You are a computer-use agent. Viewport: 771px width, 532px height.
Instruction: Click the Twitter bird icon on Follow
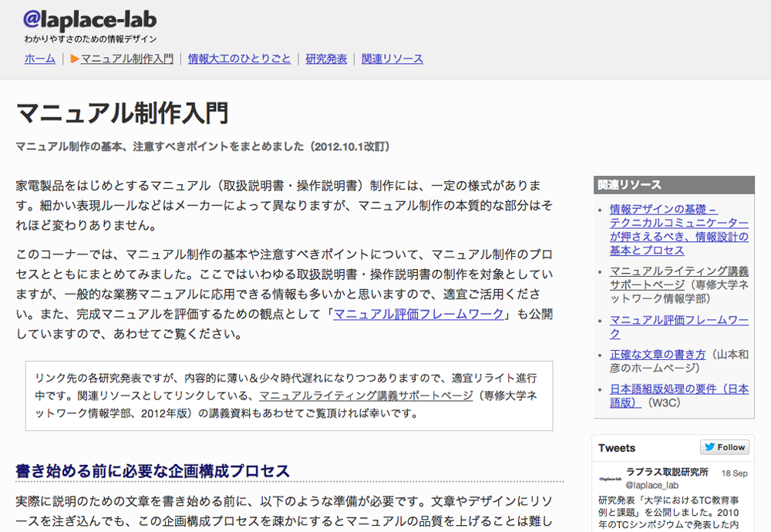tap(709, 447)
